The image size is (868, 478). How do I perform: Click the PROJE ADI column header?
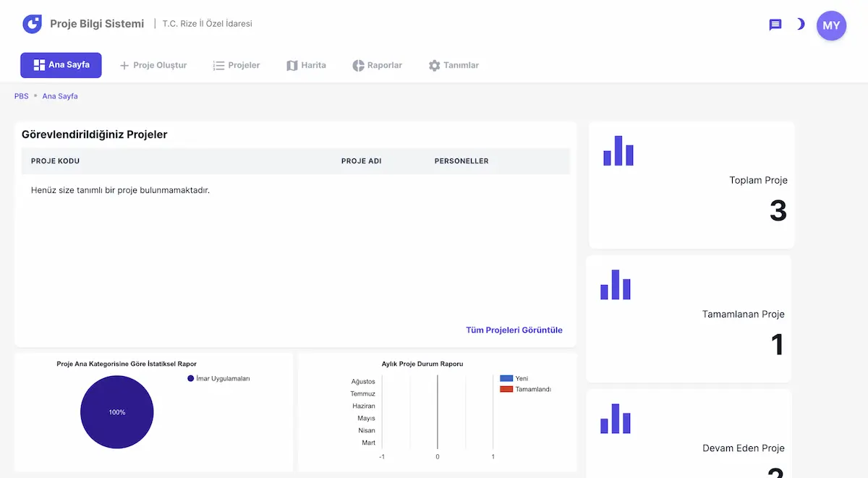tap(361, 161)
